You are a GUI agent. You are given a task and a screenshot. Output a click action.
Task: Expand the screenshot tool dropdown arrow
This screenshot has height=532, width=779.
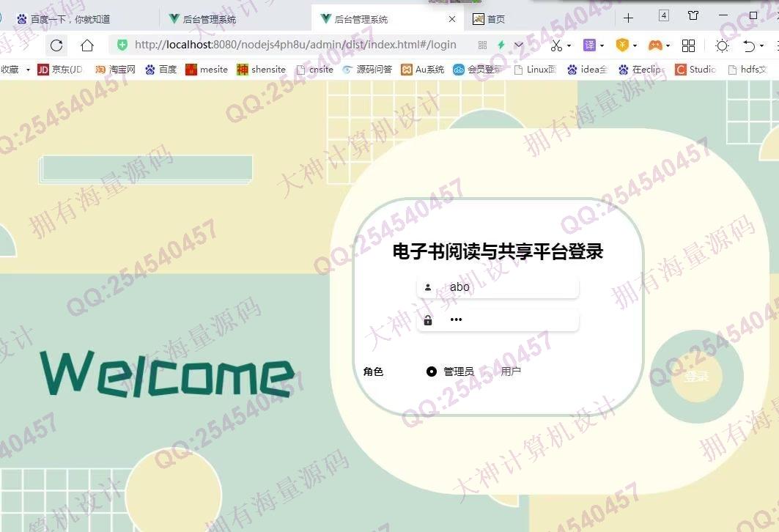pos(569,45)
